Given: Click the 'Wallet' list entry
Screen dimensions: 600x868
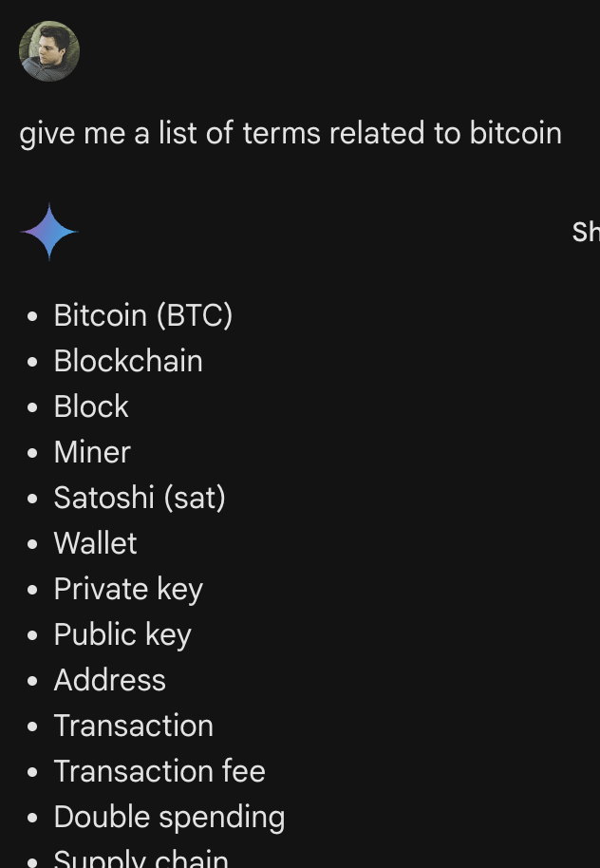Looking at the screenshot, I should [95, 543].
